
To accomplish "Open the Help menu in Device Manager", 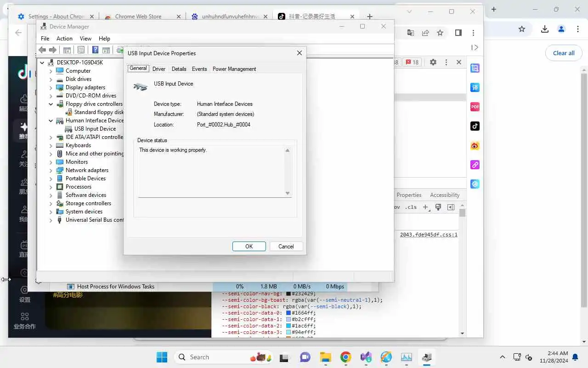I will pos(104,39).
